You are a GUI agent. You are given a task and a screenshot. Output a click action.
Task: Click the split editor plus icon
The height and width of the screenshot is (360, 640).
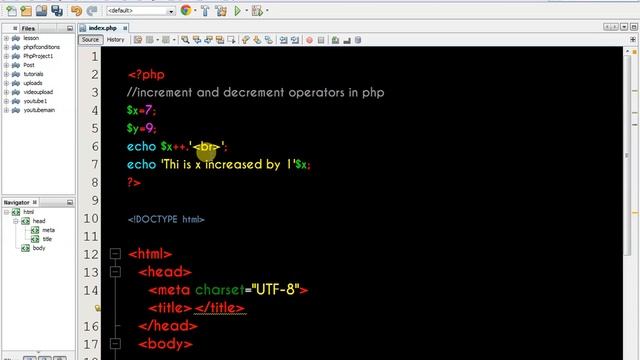633,40
